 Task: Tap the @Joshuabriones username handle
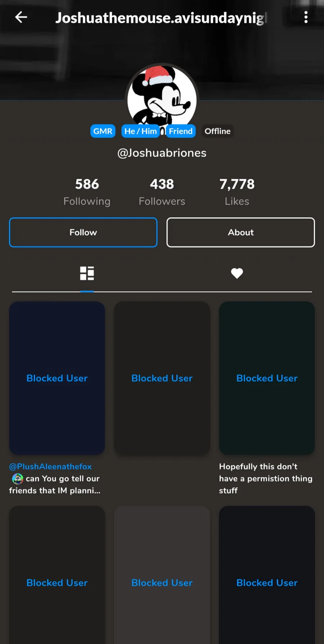point(162,153)
